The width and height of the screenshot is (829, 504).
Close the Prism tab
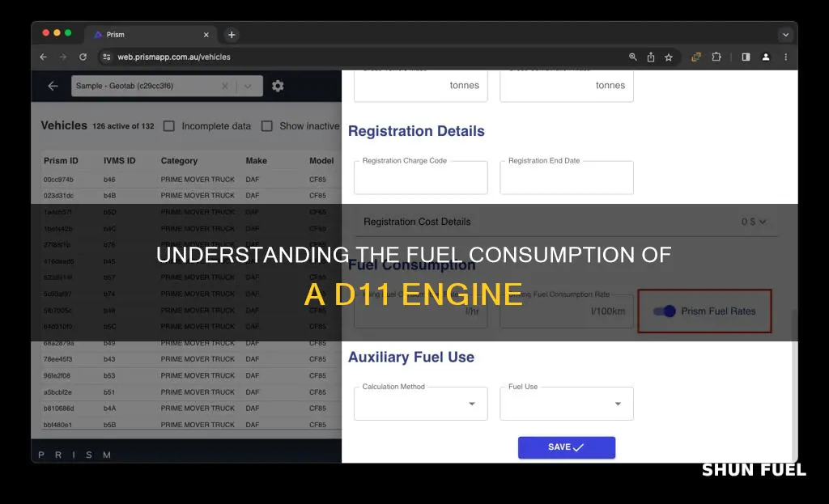tap(206, 35)
